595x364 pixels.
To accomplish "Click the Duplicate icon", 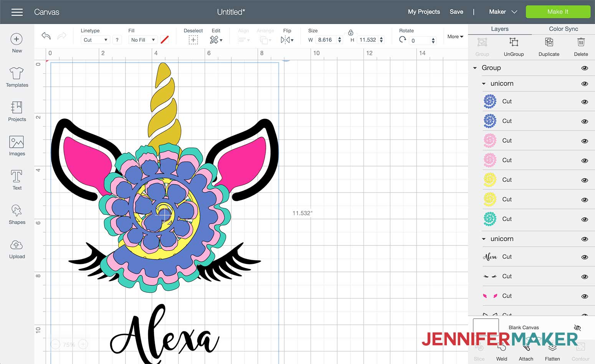I will pyautogui.click(x=549, y=42).
